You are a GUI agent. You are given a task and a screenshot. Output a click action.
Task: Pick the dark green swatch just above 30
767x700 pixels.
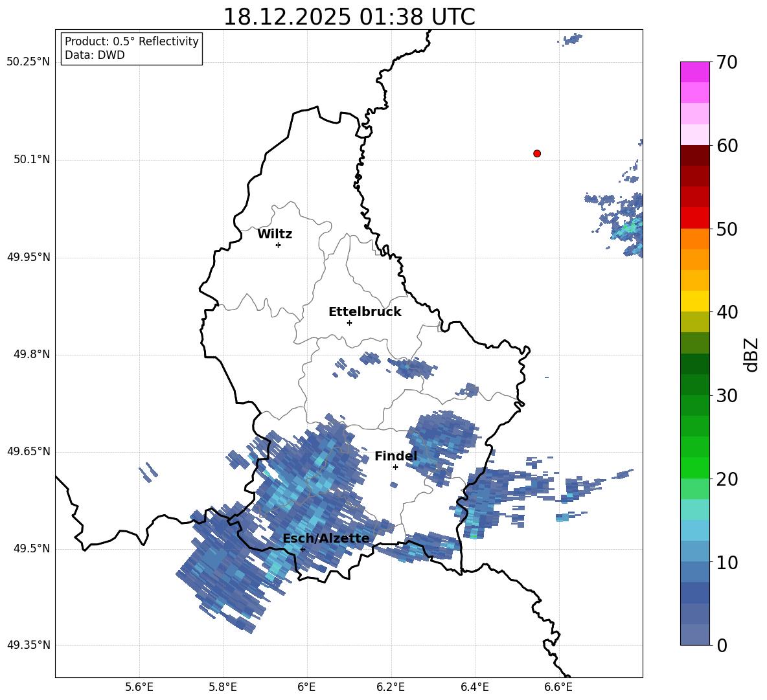695,385
